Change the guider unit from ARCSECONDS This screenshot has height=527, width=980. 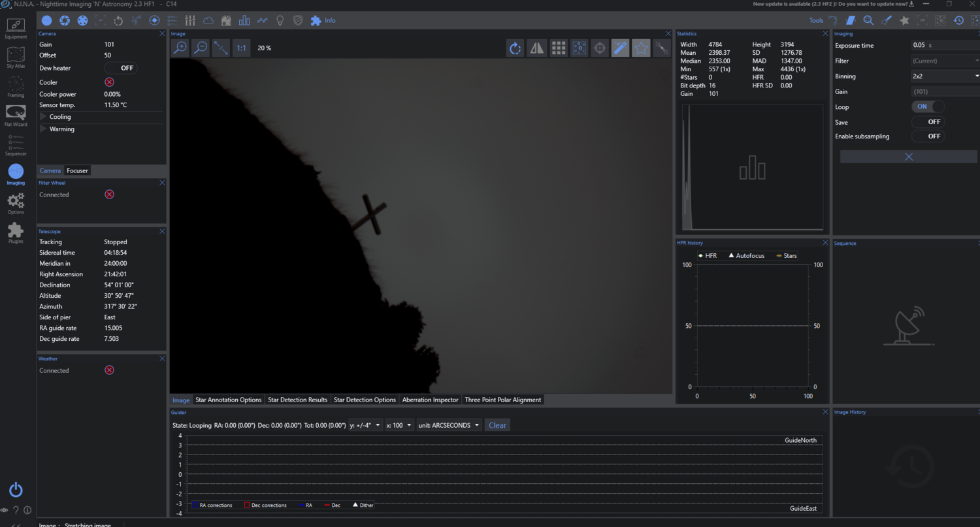[449, 424]
